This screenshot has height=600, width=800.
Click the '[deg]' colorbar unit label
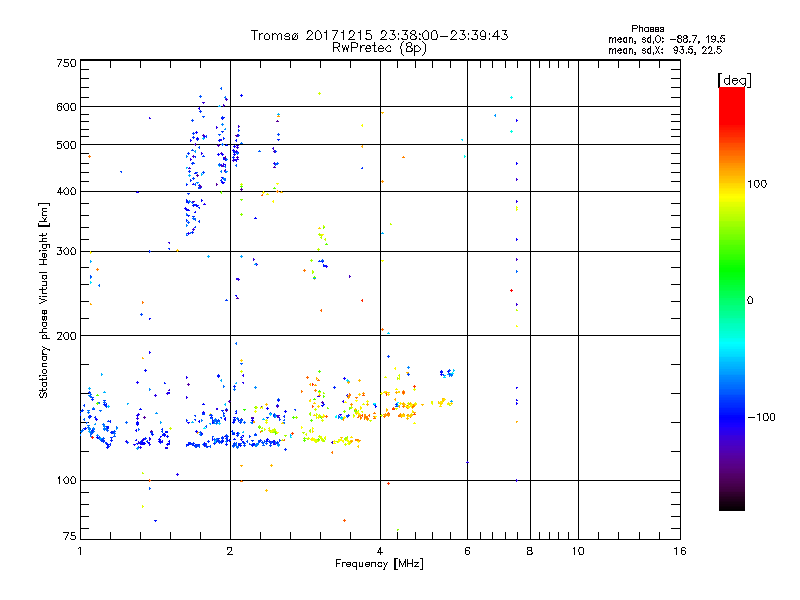pos(734,80)
